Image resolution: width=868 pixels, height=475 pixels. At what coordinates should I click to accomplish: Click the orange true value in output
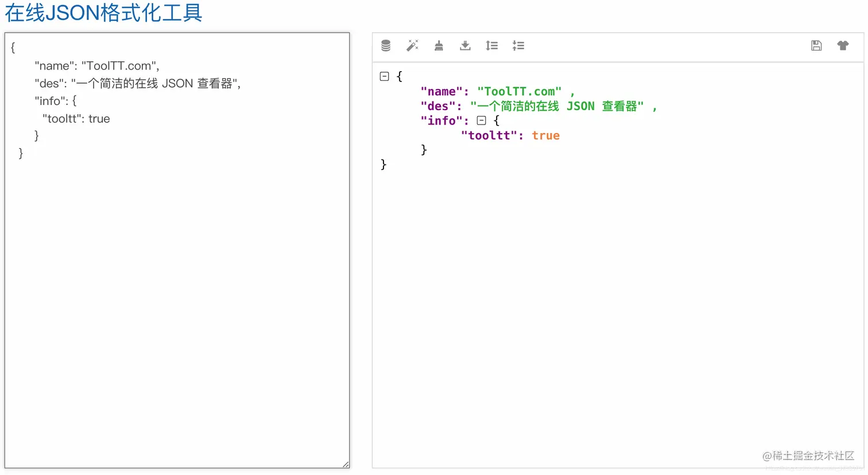pos(545,135)
